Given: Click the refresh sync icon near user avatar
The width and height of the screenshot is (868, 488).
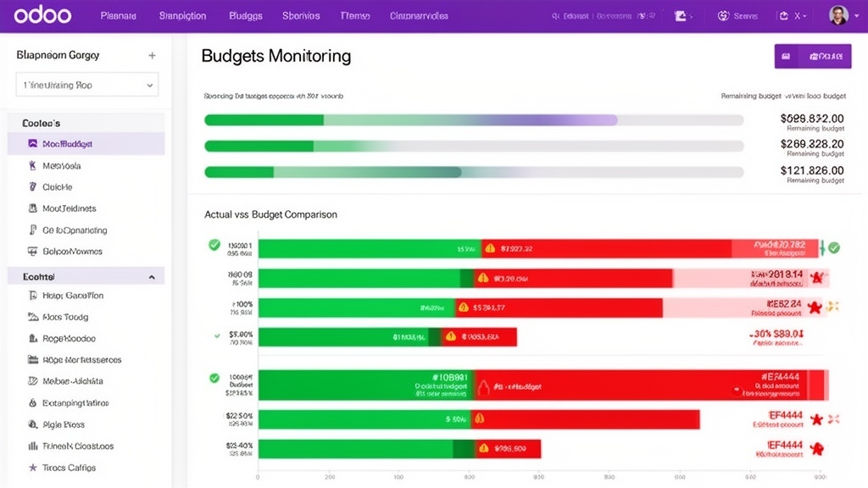Looking at the screenshot, I should click(x=785, y=14).
